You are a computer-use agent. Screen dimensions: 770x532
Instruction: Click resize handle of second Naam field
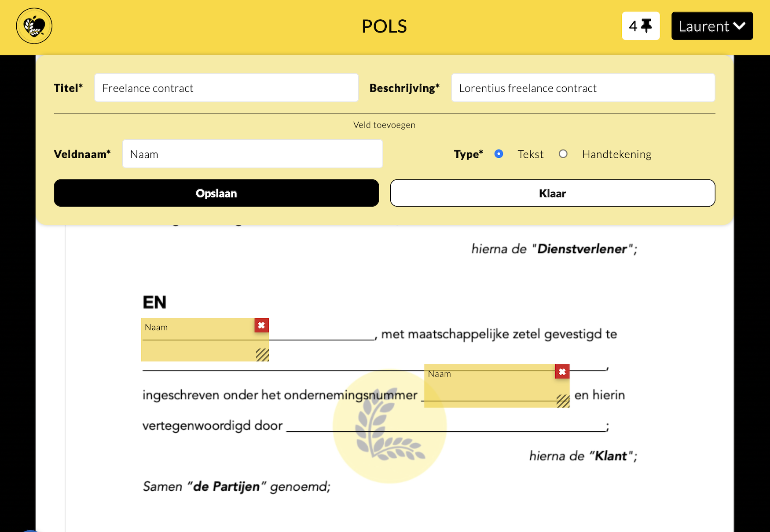click(x=563, y=401)
